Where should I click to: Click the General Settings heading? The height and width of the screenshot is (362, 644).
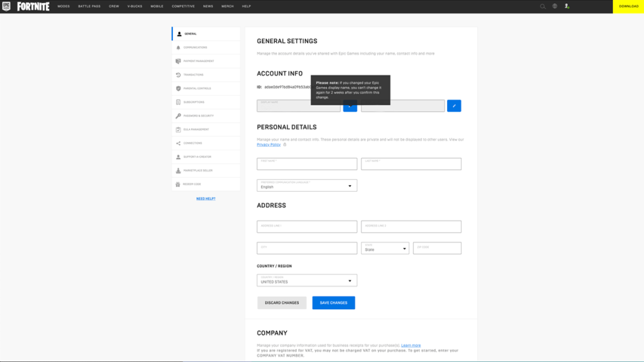[x=287, y=41]
